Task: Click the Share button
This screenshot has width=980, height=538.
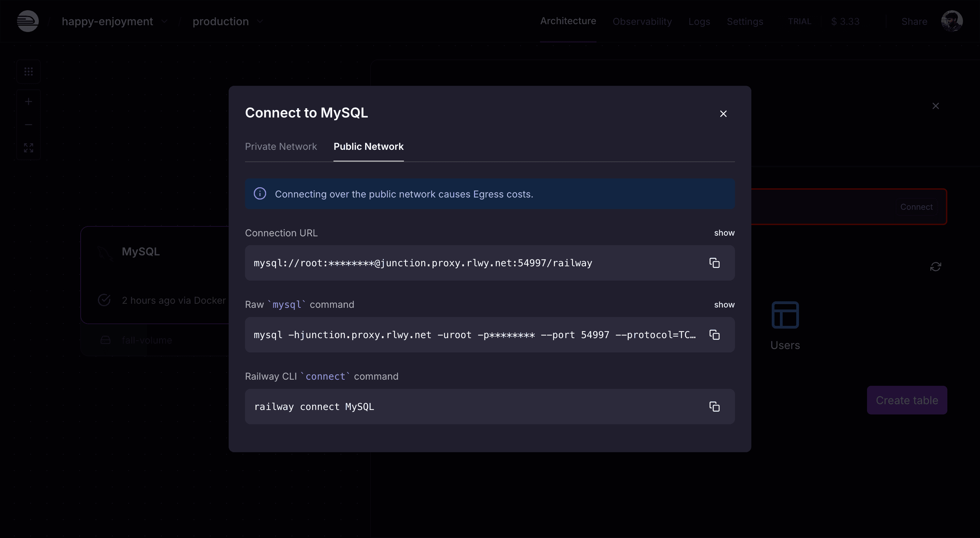Action: click(x=914, y=21)
